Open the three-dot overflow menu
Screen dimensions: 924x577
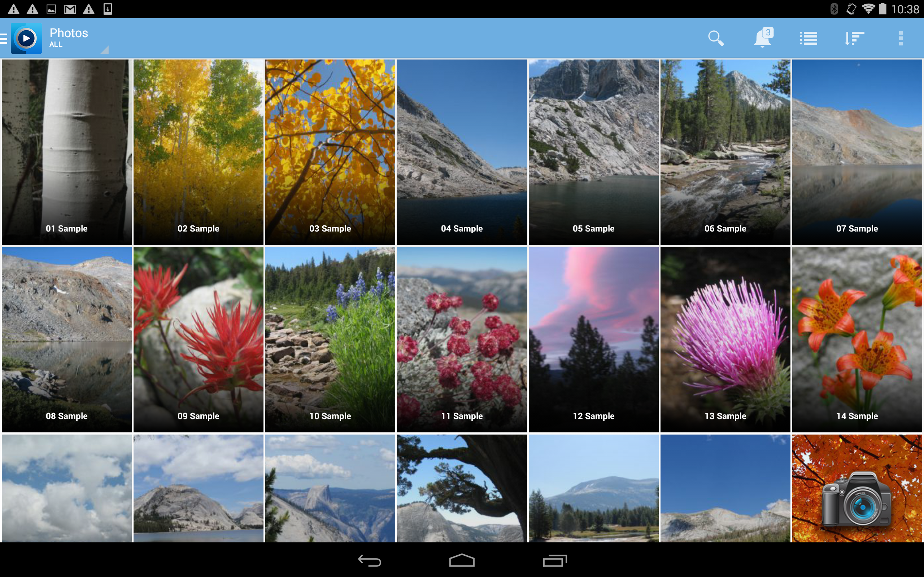pos(901,38)
